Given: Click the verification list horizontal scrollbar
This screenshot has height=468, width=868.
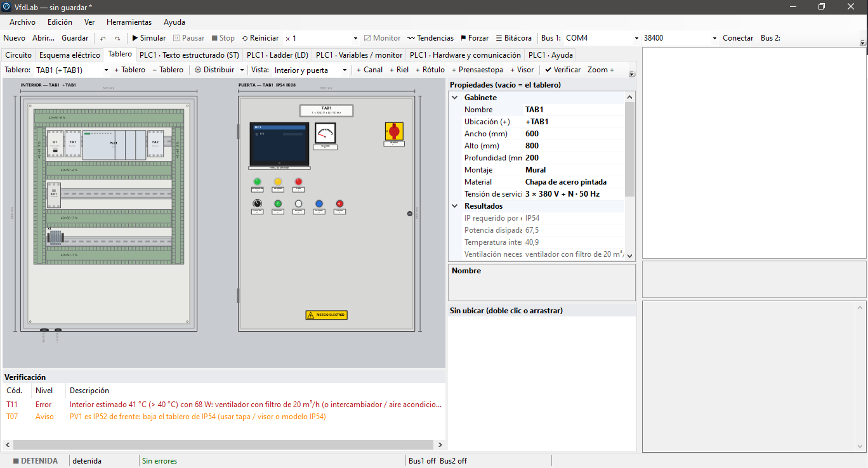Looking at the screenshot, I should (x=225, y=445).
